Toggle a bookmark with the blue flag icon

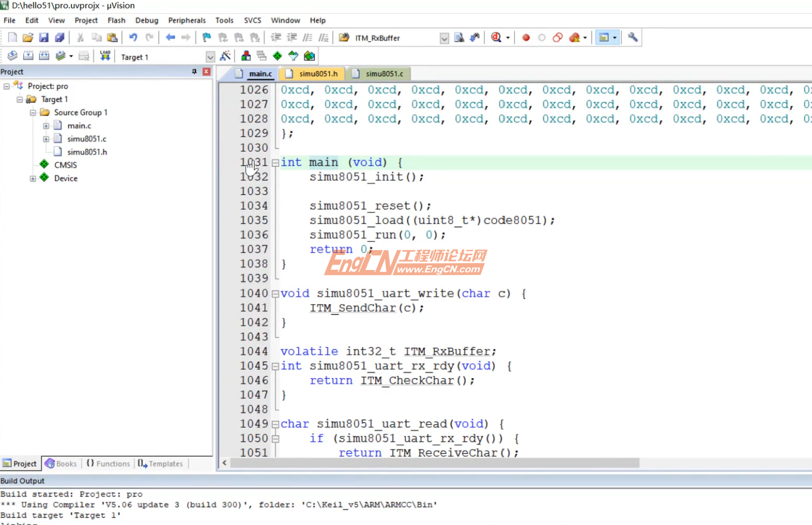tap(206, 37)
